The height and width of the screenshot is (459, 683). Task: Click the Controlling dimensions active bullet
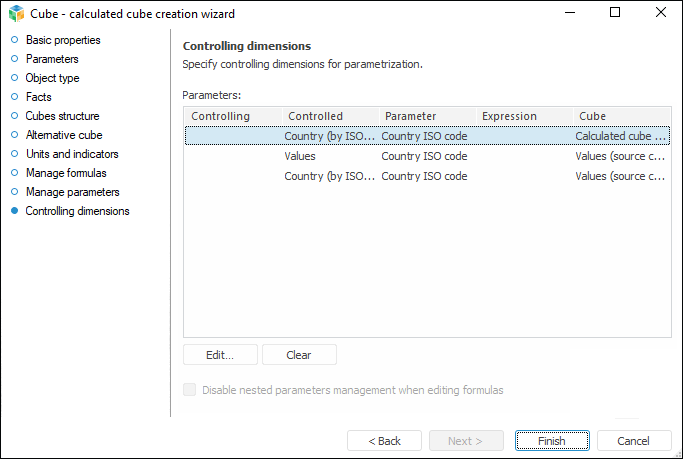pyautogui.click(x=14, y=211)
